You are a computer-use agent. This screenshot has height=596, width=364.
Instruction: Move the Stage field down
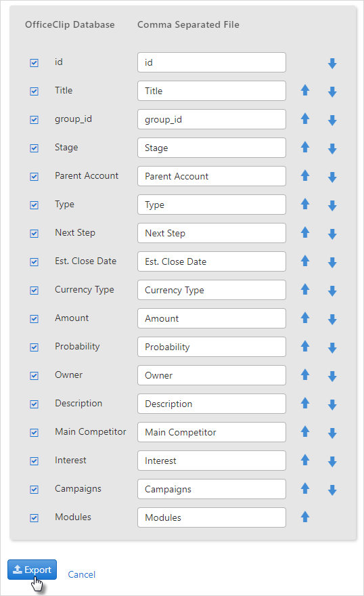[x=332, y=148]
